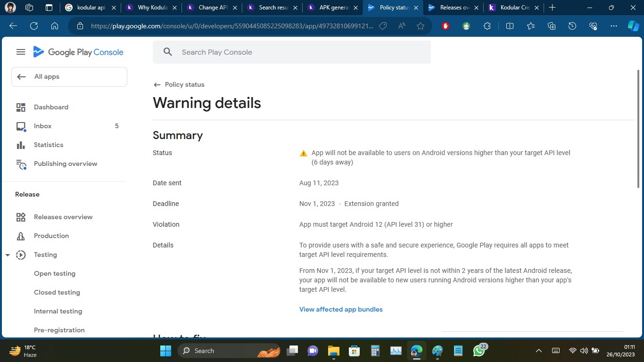Open Calculator from the taskbar
Screen dimensions: 644x362
coord(375,351)
